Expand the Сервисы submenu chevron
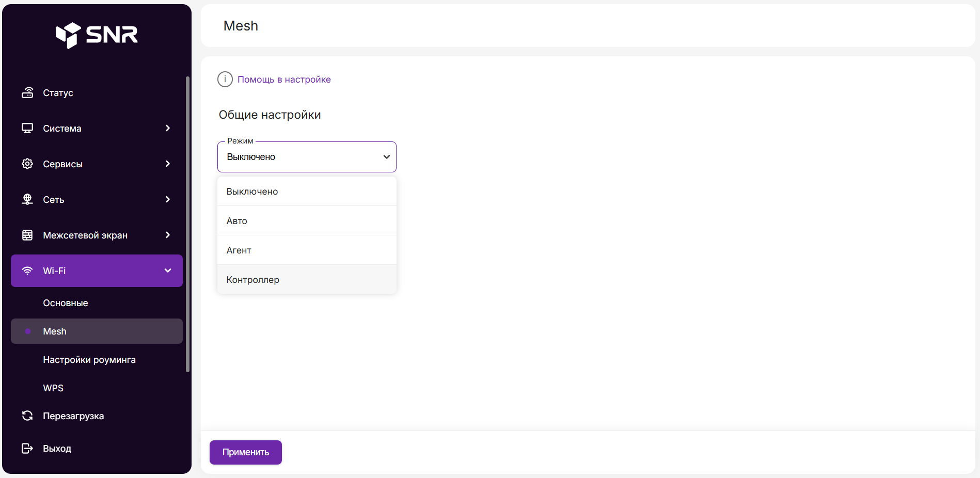 click(x=167, y=164)
